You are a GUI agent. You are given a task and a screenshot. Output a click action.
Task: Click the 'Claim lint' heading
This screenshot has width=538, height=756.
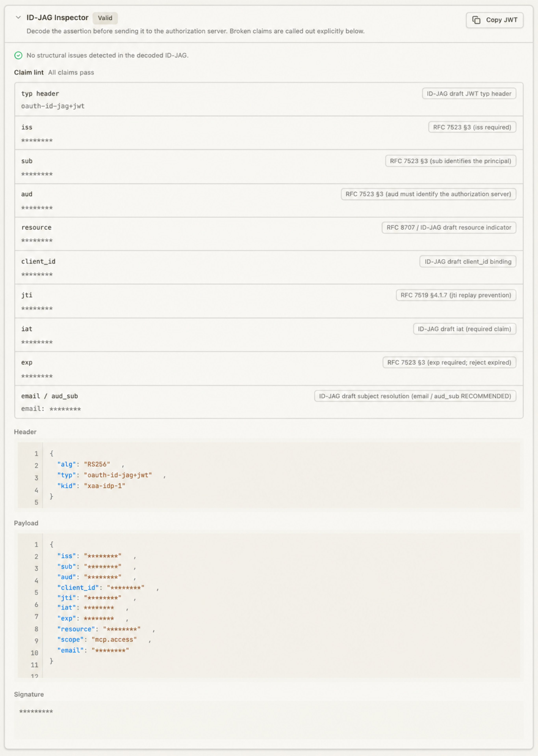pyautogui.click(x=29, y=72)
